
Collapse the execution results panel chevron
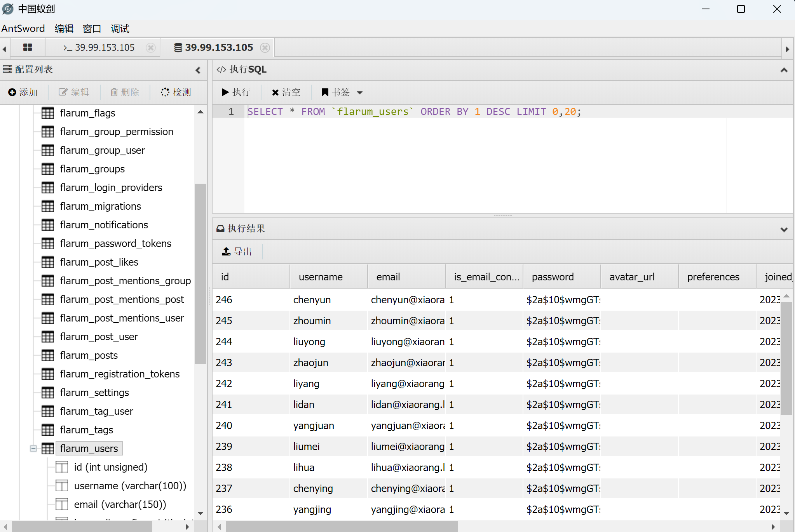pos(784,229)
